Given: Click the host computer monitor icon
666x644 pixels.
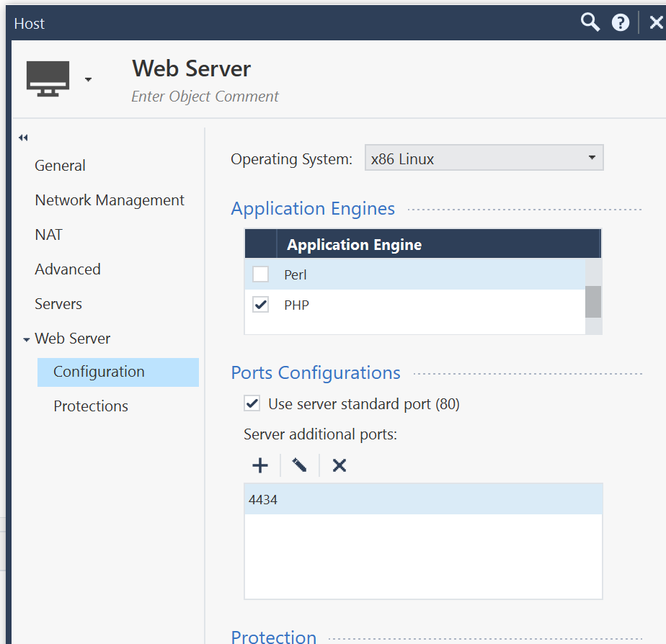Looking at the screenshot, I should 48,79.
